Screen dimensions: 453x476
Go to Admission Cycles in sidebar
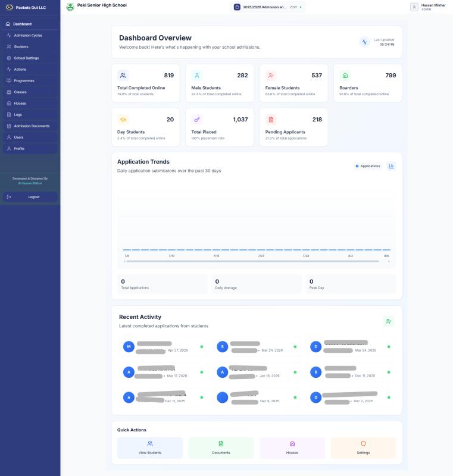(x=30, y=35)
